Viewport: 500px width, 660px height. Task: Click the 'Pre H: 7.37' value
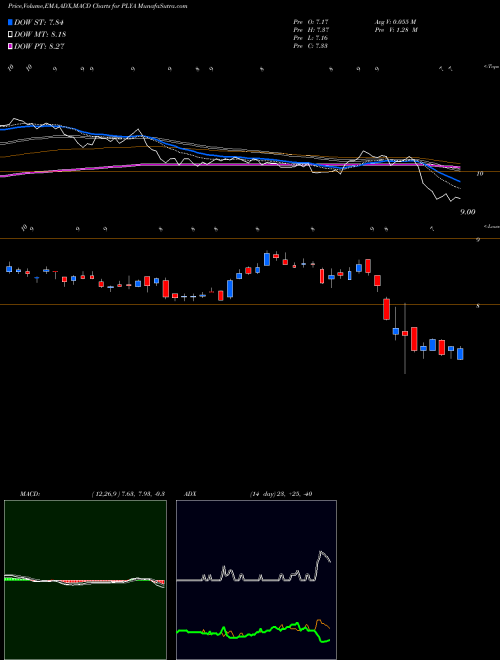pos(311,30)
